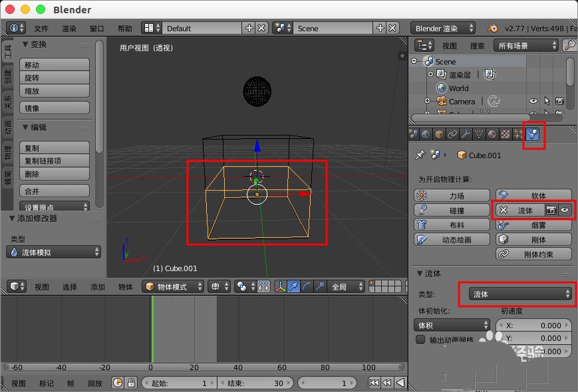Open the Texture tab (checker icon)
This screenshot has height=392, width=578.
click(x=505, y=134)
